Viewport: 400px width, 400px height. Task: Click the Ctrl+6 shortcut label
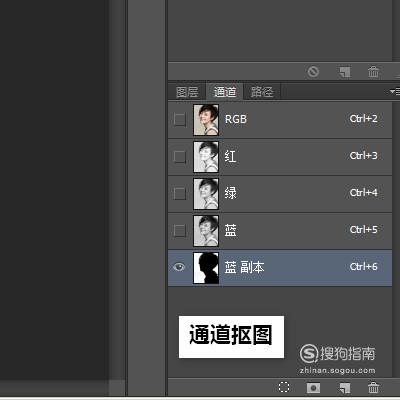pyautogui.click(x=364, y=267)
